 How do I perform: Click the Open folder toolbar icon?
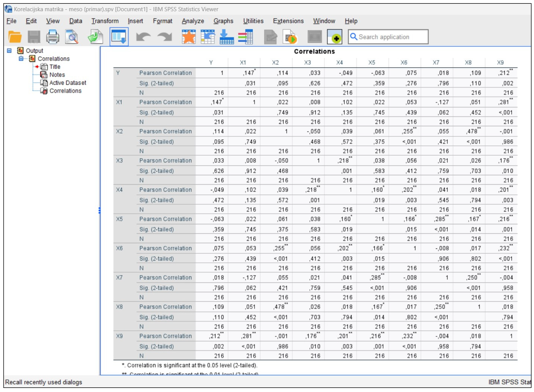pyautogui.click(x=15, y=37)
